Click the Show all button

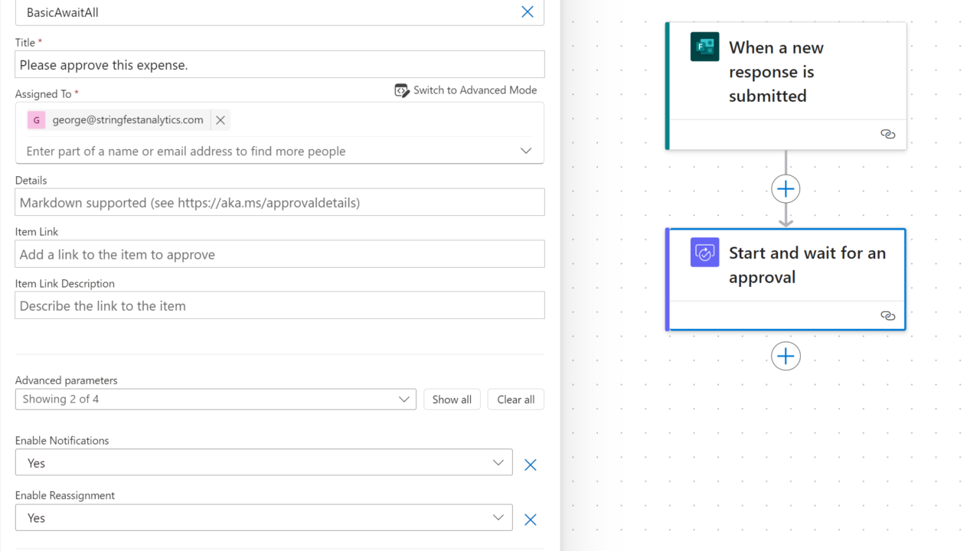pos(452,399)
